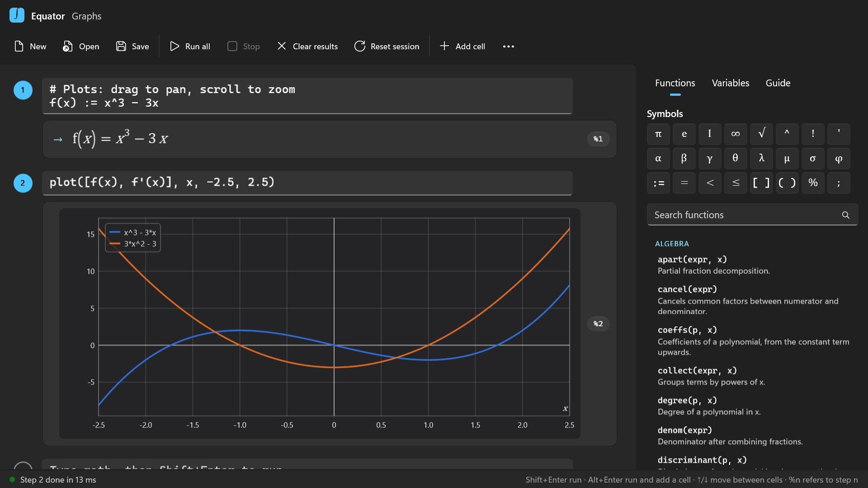Click the New document icon

coord(19,46)
